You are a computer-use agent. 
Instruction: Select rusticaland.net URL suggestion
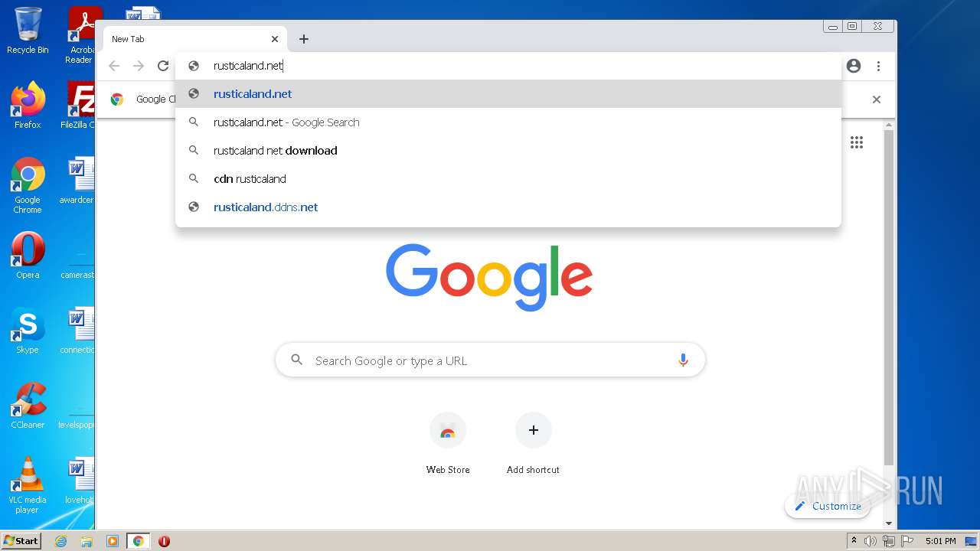click(x=508, y=94)
